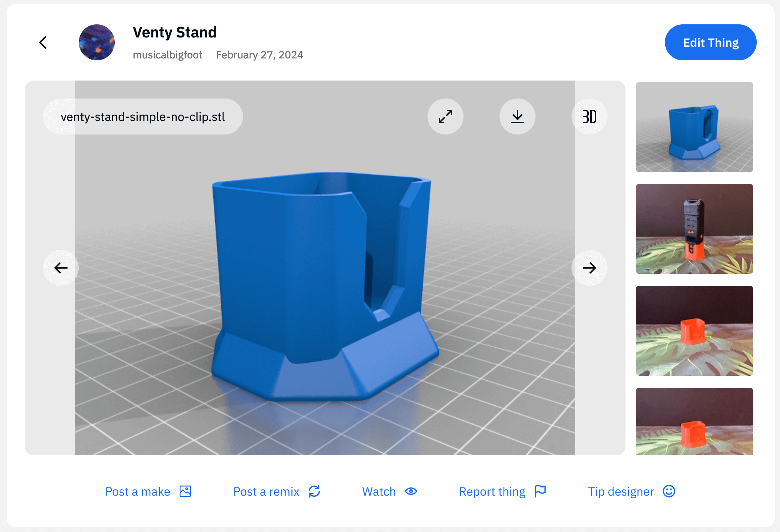This screenshot has width=780, height=532.
Task: Download the STL file
Action: click(517, 117)
